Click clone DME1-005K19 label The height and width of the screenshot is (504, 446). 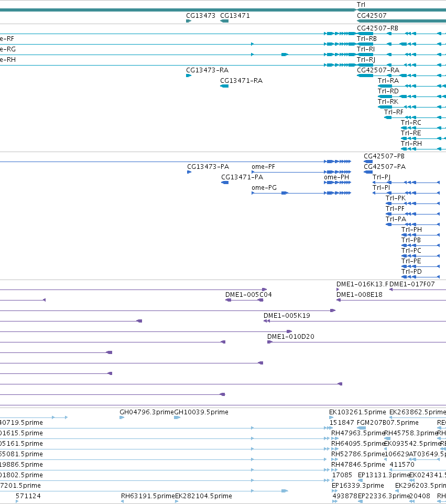[287, 316]
